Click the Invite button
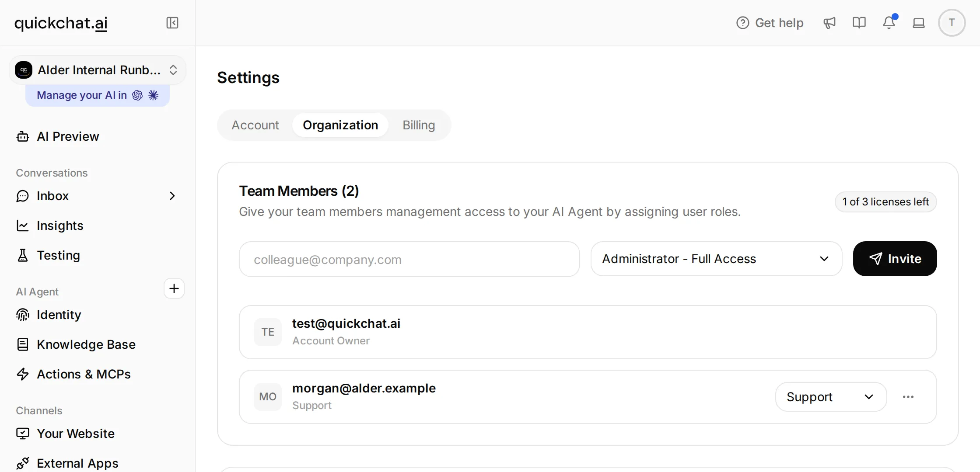 pyautogui.click(x=895, y=259)
